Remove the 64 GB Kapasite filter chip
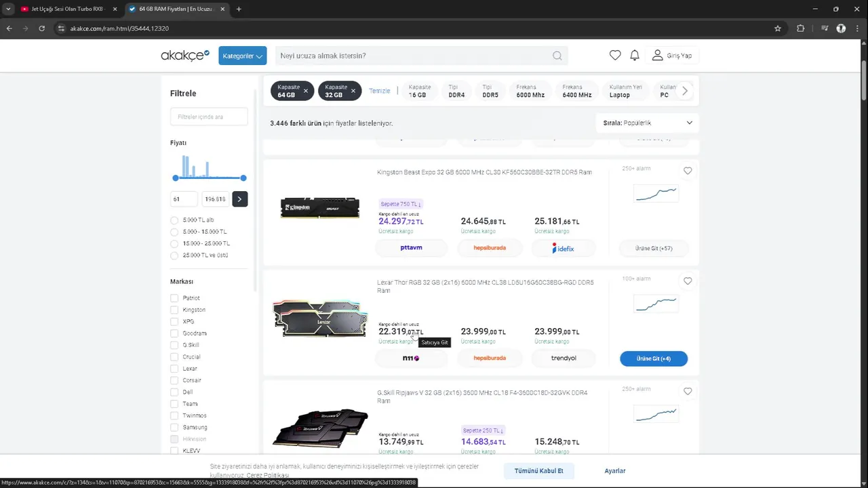 point(305,91)
